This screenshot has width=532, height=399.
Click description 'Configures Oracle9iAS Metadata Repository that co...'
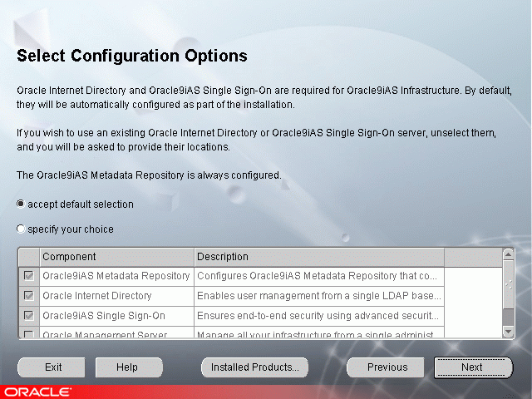click(x=317, y=276)
